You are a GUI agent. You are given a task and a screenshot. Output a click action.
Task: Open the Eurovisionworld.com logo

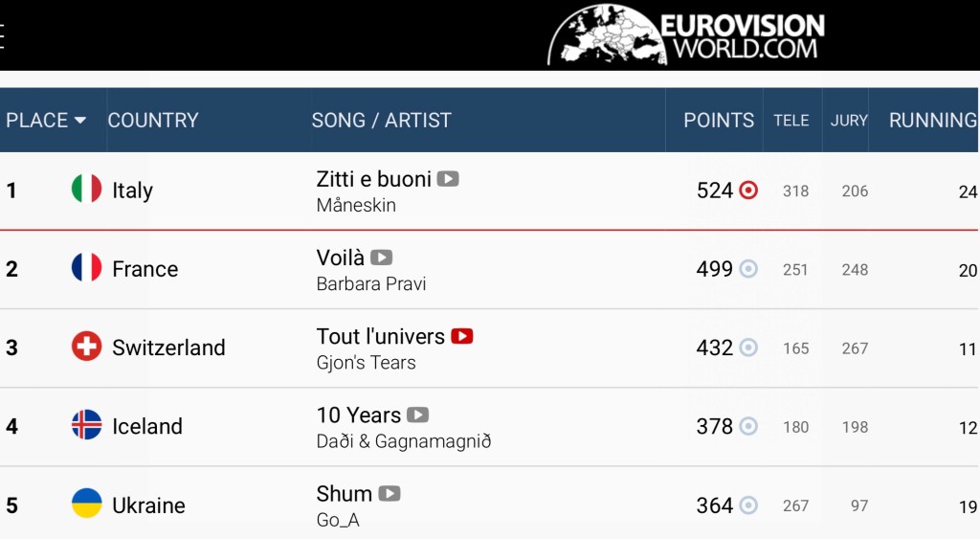click(686, 35)
